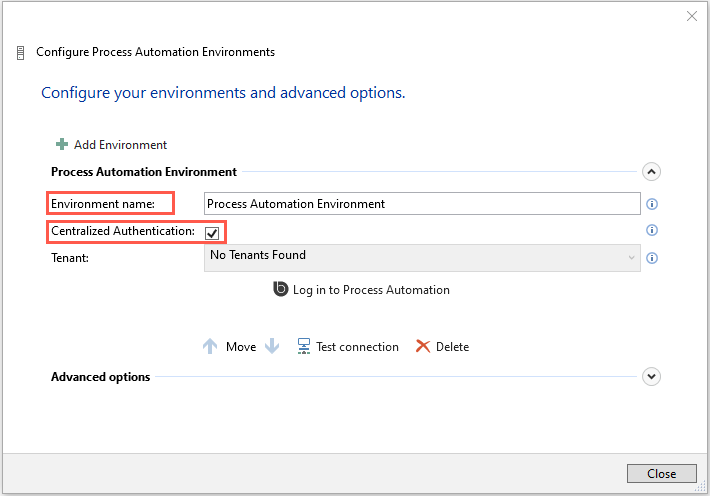Uncheck the Centralized Authentication checkbox

click(212, 232)
